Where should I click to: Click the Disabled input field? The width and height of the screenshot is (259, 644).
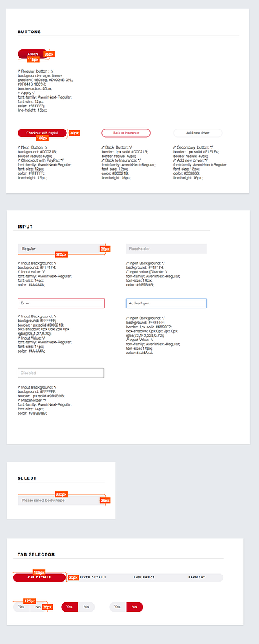click(x=61, y=373)
